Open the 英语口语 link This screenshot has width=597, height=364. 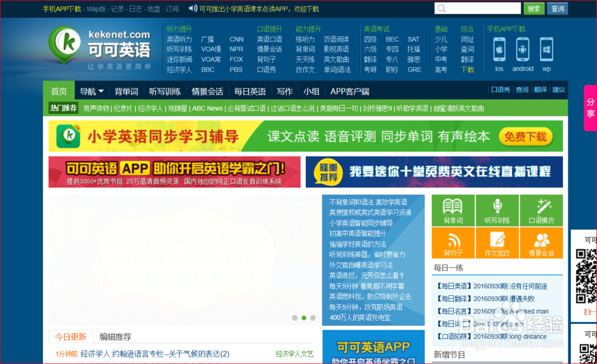270,39
